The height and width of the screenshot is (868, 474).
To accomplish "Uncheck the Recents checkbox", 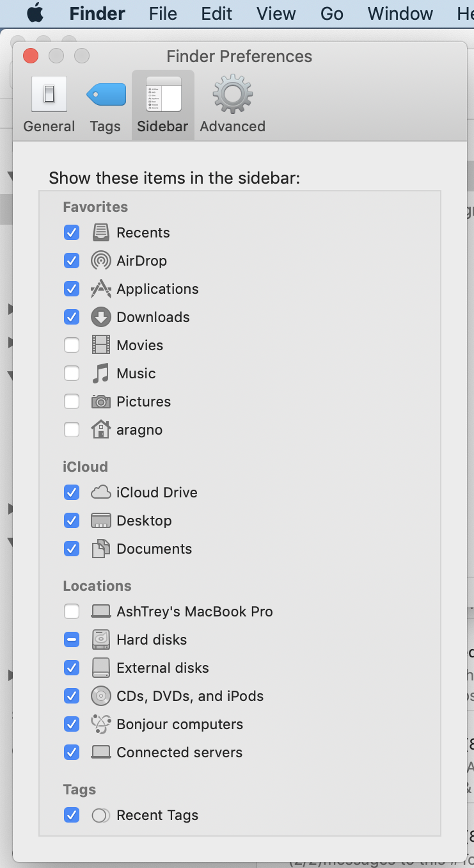I will tap(72, 232).
